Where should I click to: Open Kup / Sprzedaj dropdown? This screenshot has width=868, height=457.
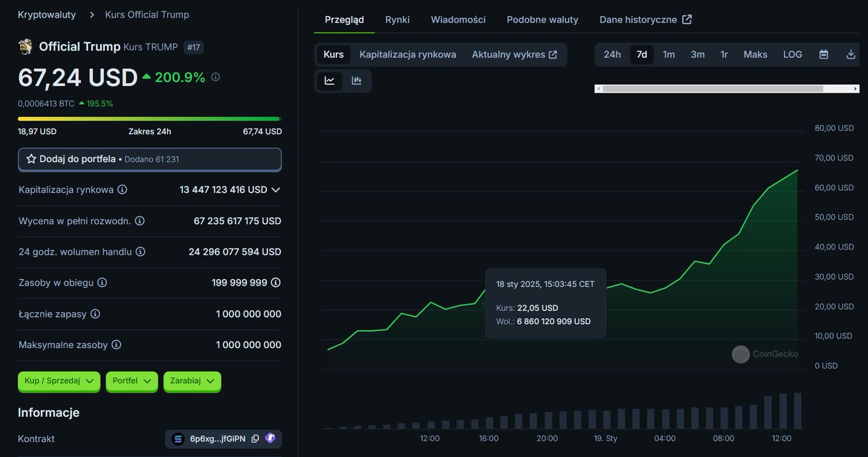click(59, 381)
